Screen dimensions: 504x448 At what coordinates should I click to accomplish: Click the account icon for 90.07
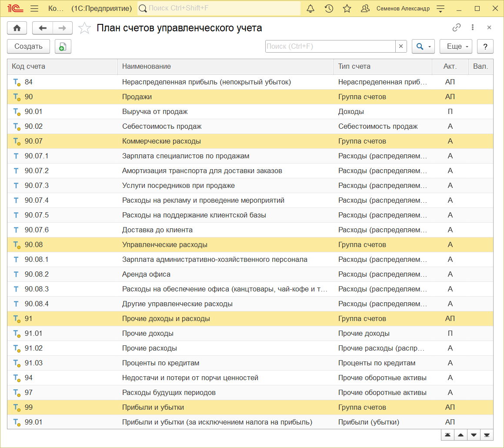17,141
